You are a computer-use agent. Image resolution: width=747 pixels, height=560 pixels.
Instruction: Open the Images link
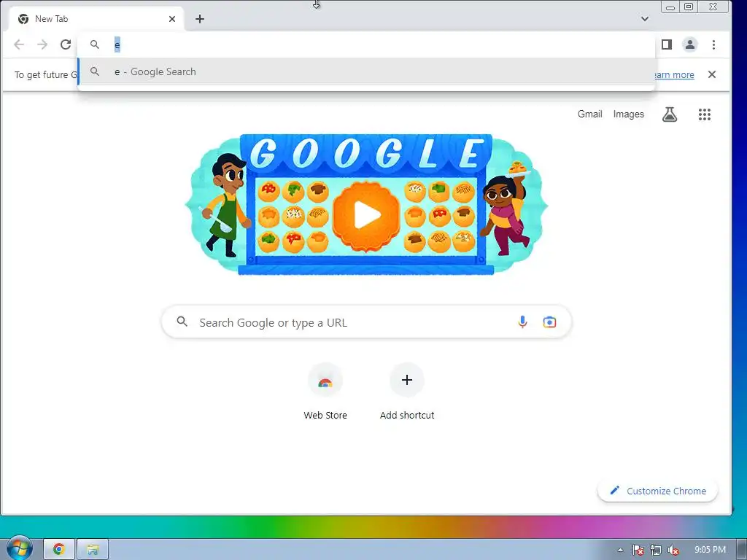coord(628,114)
